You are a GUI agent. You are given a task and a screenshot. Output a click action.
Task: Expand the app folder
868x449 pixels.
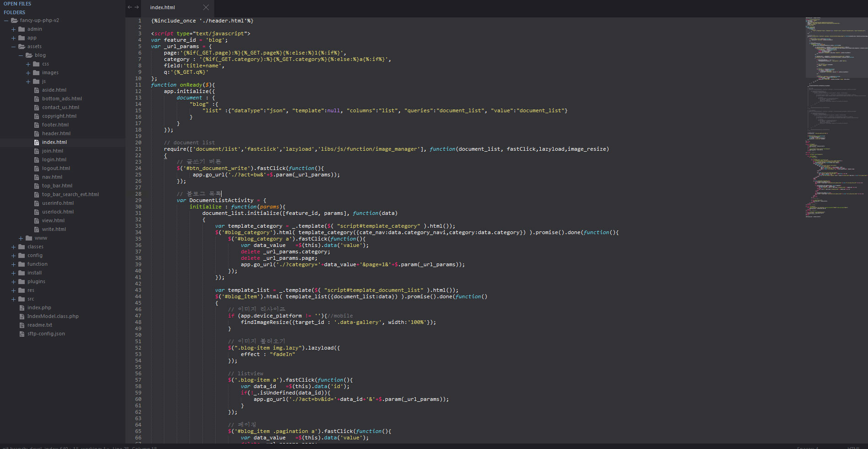click(x=14, y=38)
